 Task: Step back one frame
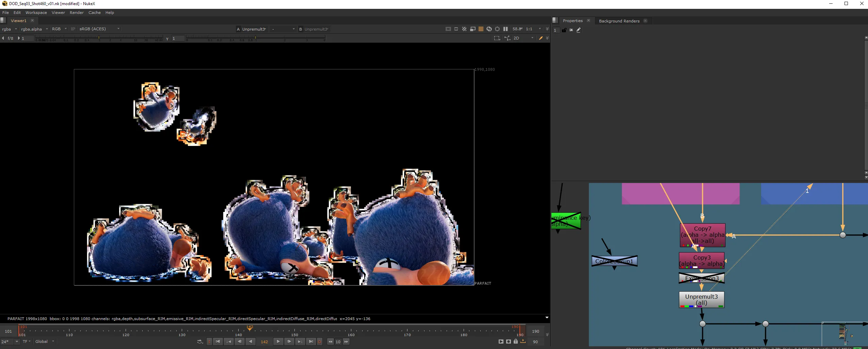pos(240,342)
